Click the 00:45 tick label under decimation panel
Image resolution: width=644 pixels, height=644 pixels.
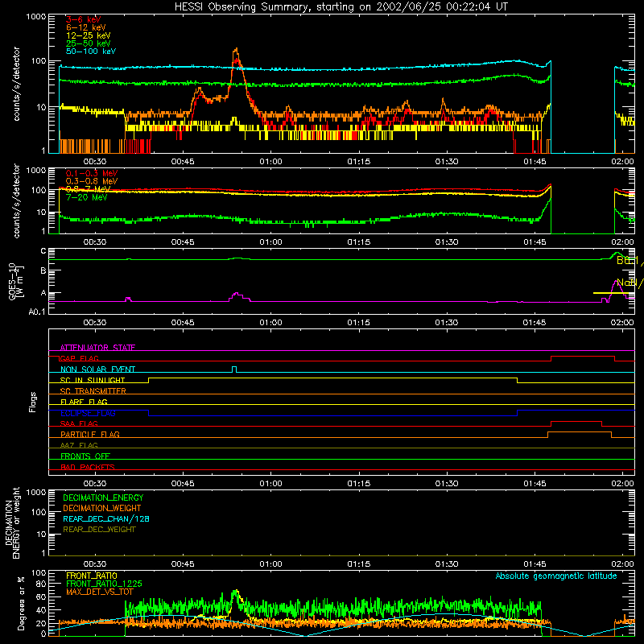[183, 564]
